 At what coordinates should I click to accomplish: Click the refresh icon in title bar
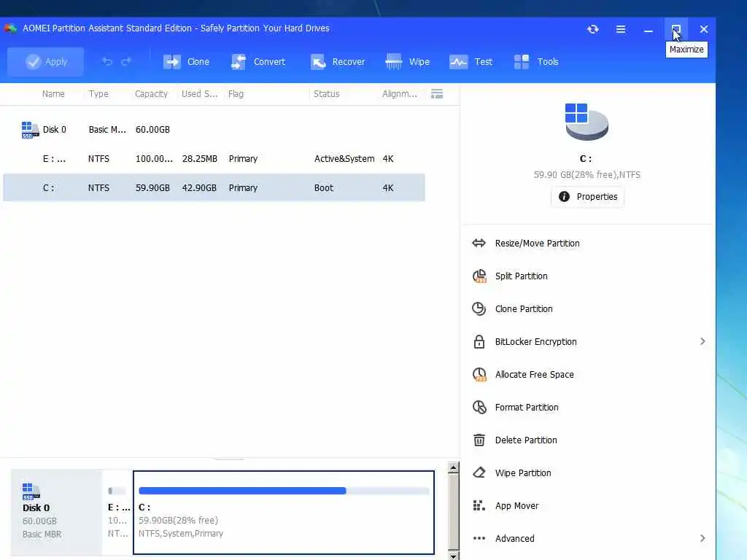pos(592,29)
